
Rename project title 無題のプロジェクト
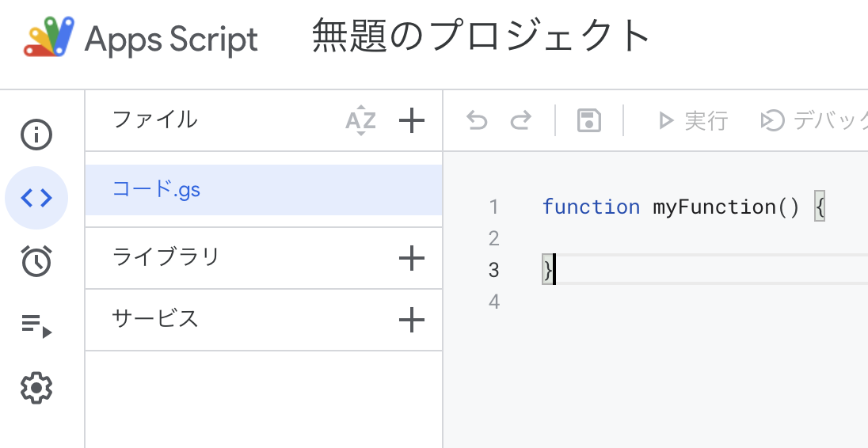coord(481,36)
